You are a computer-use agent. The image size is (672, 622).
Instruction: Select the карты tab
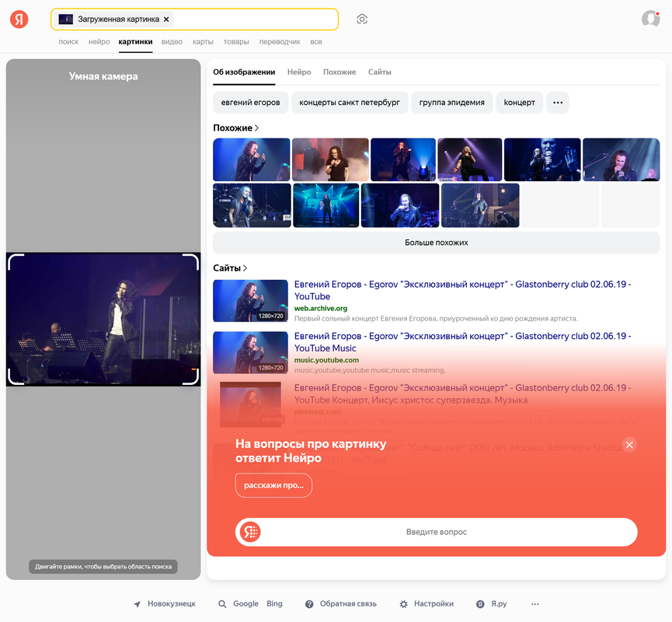click(203, 42)
